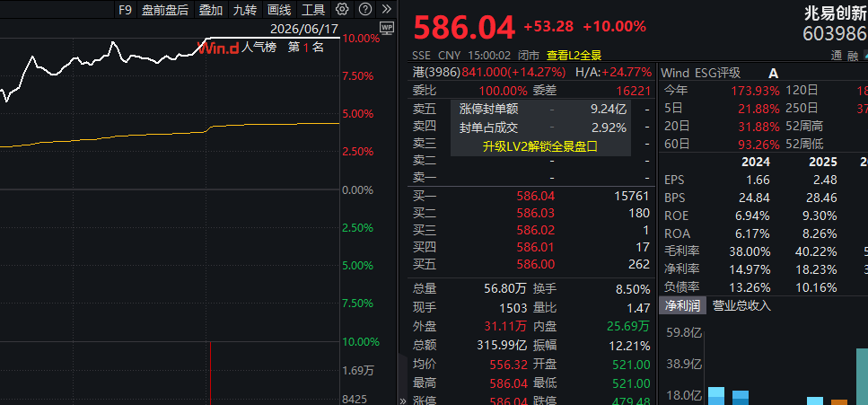The height and width of the screenshot is (405, 868).
Task: Click the 查看L2全景 link
Action: coord(574,56)
